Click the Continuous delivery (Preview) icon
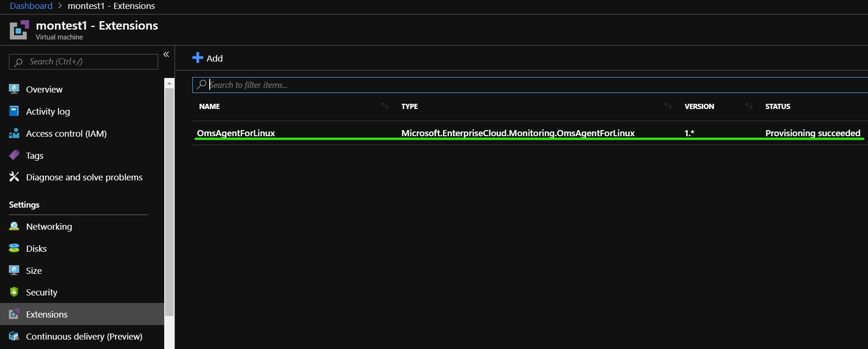 pyautogui.click(x=14, y=336)
